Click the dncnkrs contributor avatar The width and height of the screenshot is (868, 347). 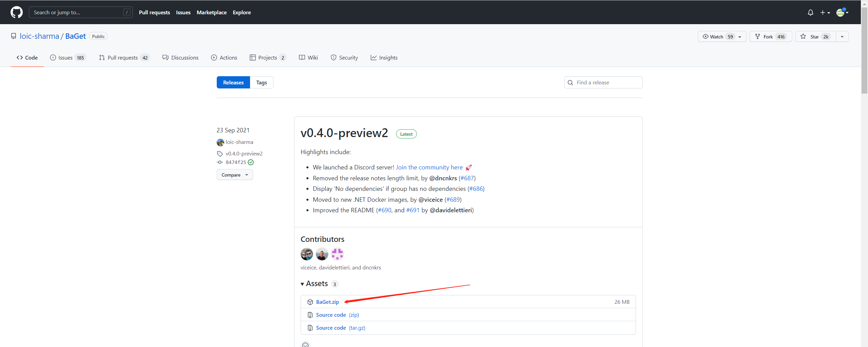tap(337, 254)
